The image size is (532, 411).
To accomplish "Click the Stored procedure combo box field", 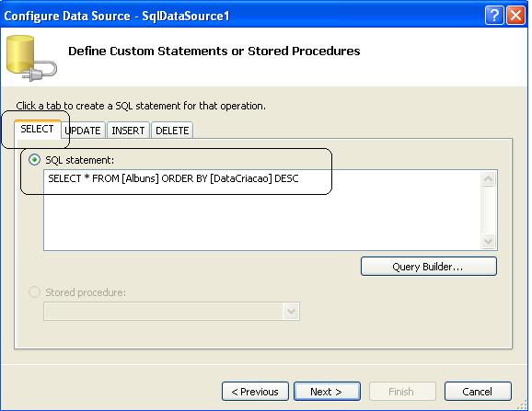I will [x=164, y=311].
